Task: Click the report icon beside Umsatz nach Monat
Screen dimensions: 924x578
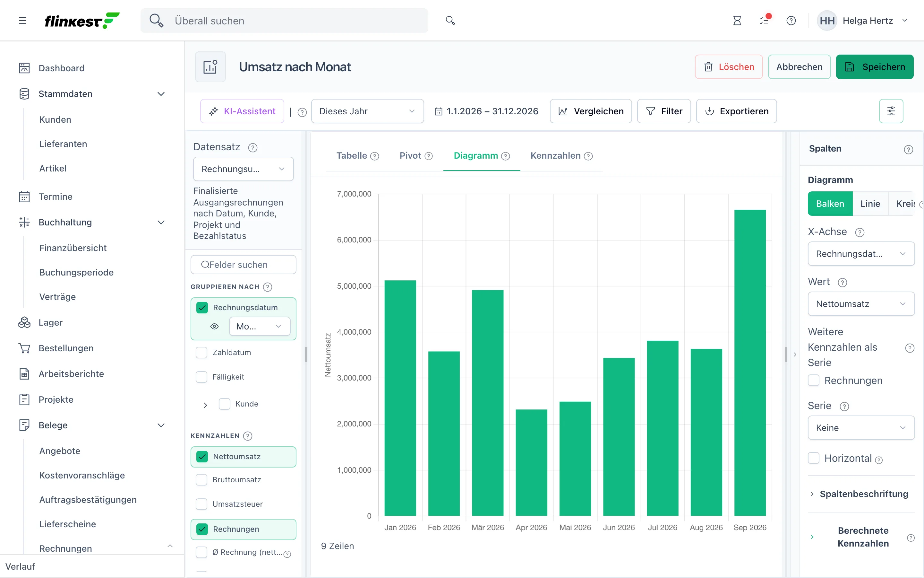Action: pos(210,67)
